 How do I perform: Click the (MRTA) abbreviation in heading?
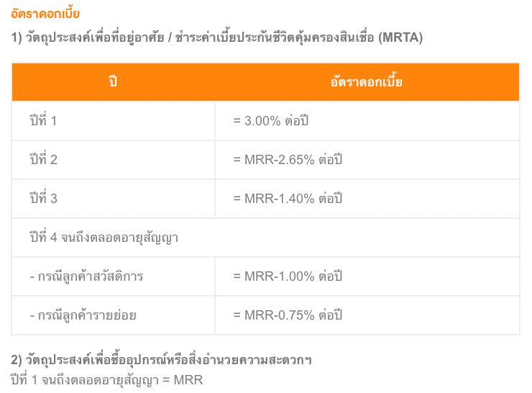point(400,37)
